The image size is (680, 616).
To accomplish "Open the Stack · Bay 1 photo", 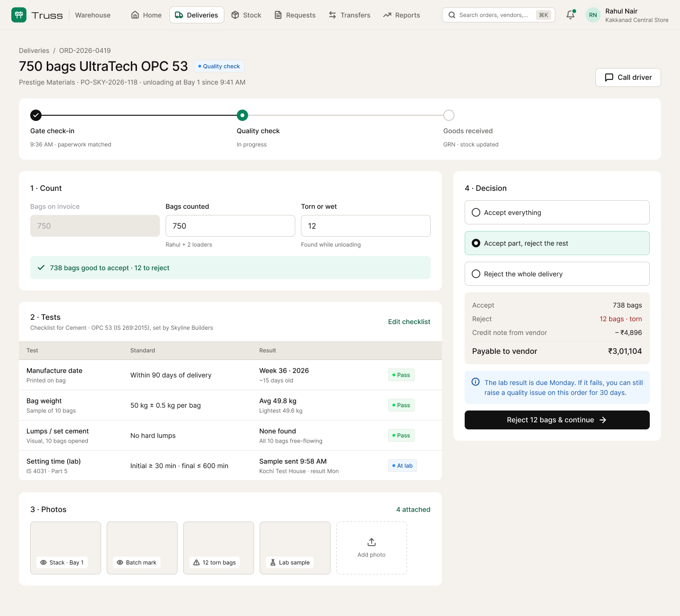I will pyautogui.click(x=66, y=548).
